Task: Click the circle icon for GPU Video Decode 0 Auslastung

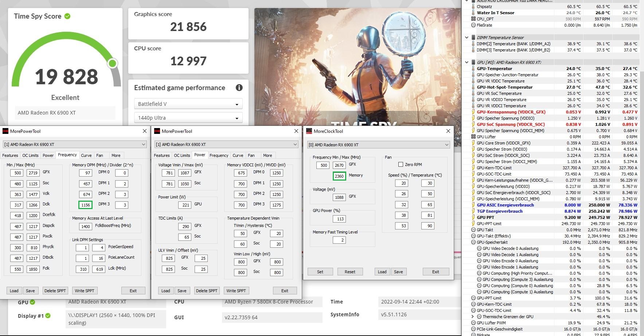Action: pos(479,248)
